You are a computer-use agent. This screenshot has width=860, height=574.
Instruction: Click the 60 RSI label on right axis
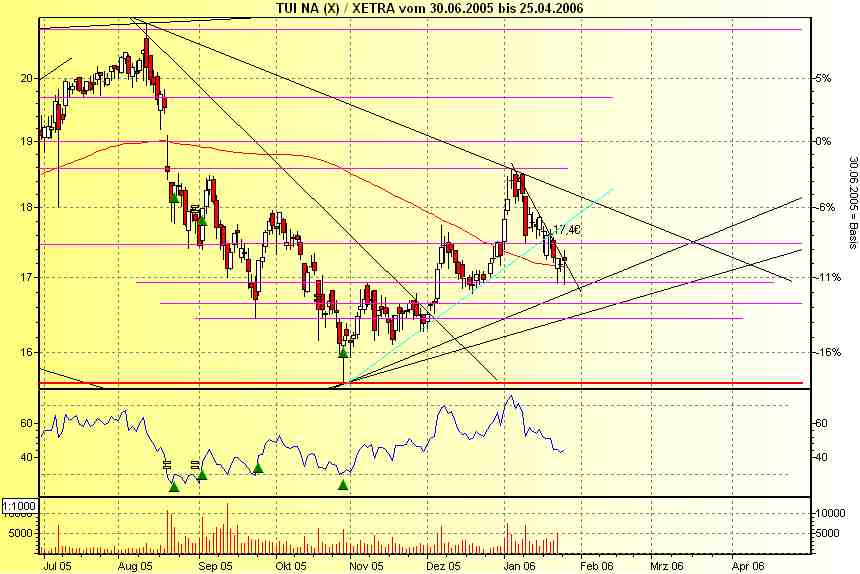coord(821,423)
